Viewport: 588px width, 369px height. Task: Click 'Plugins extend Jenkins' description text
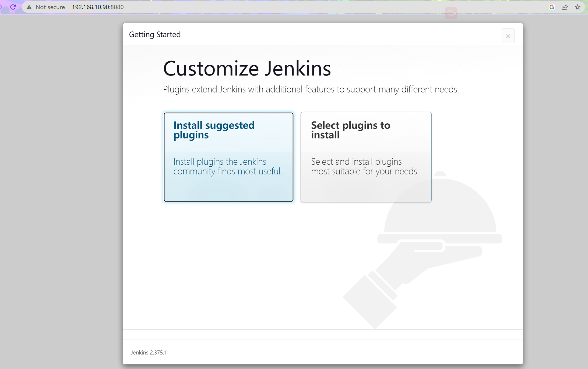311,89
